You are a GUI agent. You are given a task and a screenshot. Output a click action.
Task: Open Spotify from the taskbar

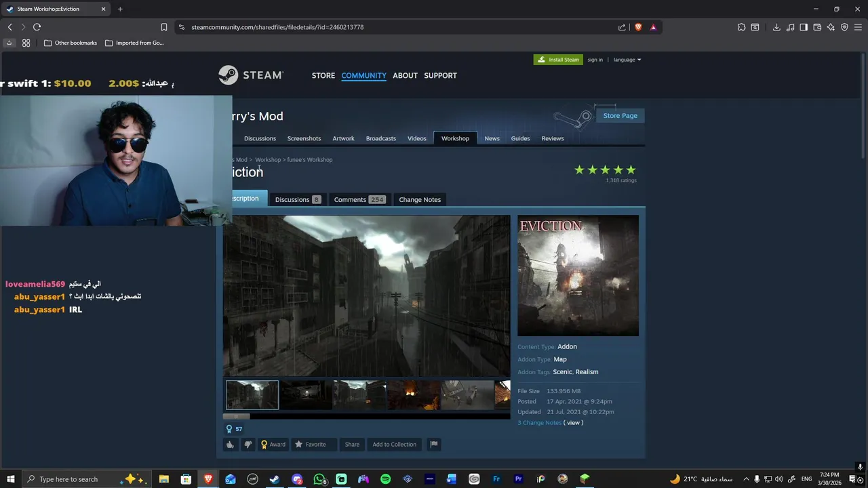click(x=385, y=479)
